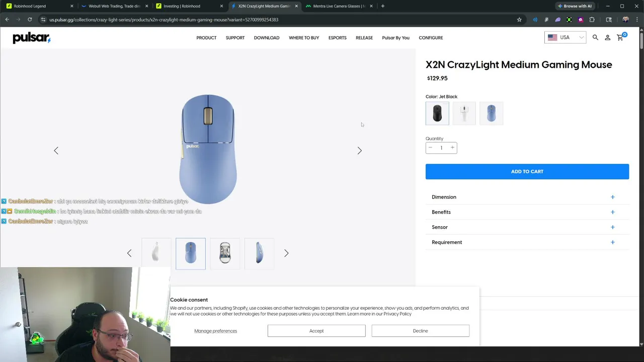Open Chrome three-dot menu
The width and height of the screenshot is (644, 362).
[x=637, y=20]
